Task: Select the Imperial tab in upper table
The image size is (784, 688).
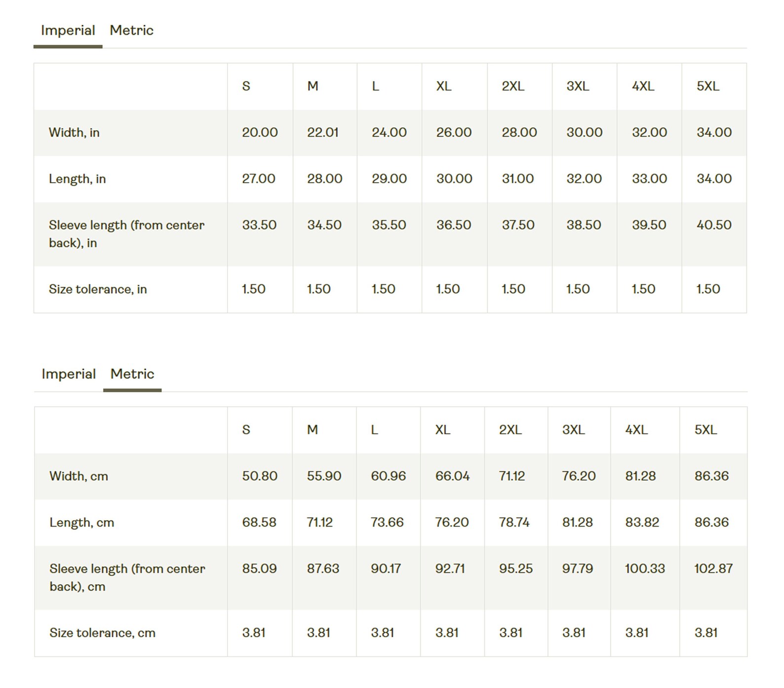Action: (68, 31)
